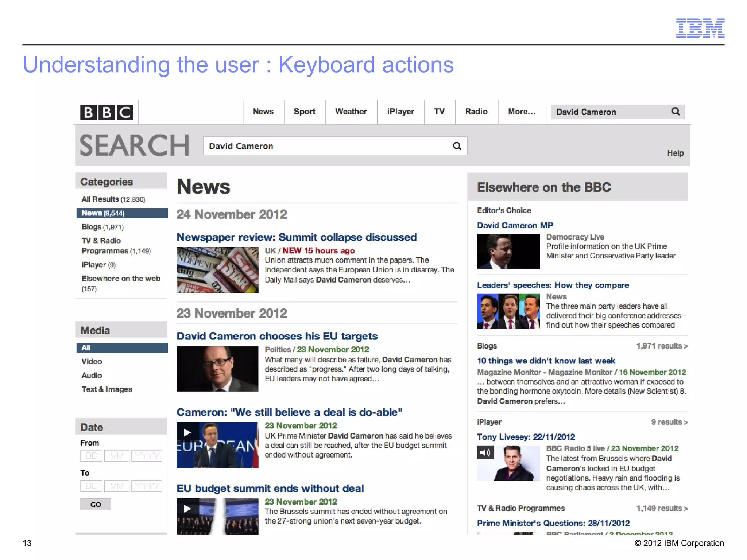Open 'EU budget summit ends without deal'
The image size is (747, 560).
coord(270,489)
